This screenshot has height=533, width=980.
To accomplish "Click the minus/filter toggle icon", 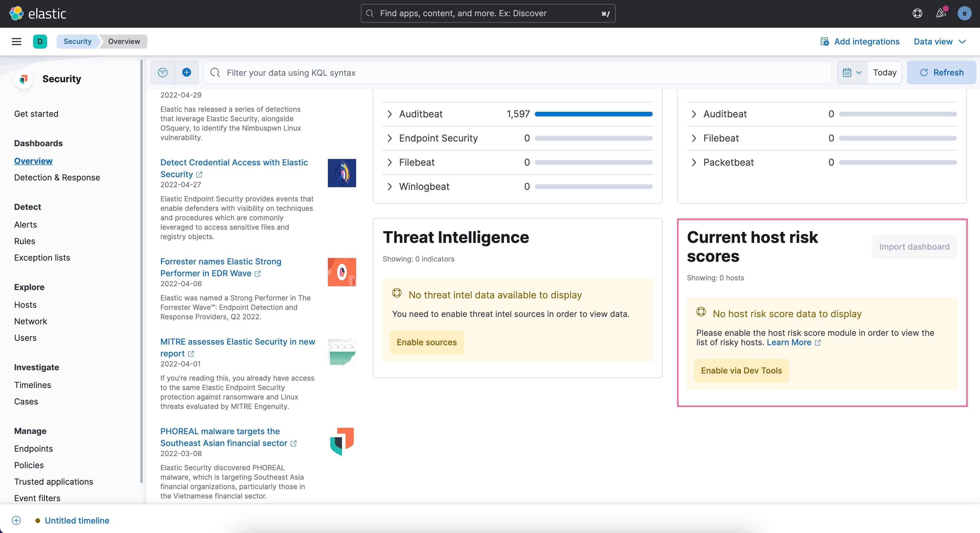I will click(163, 72).
